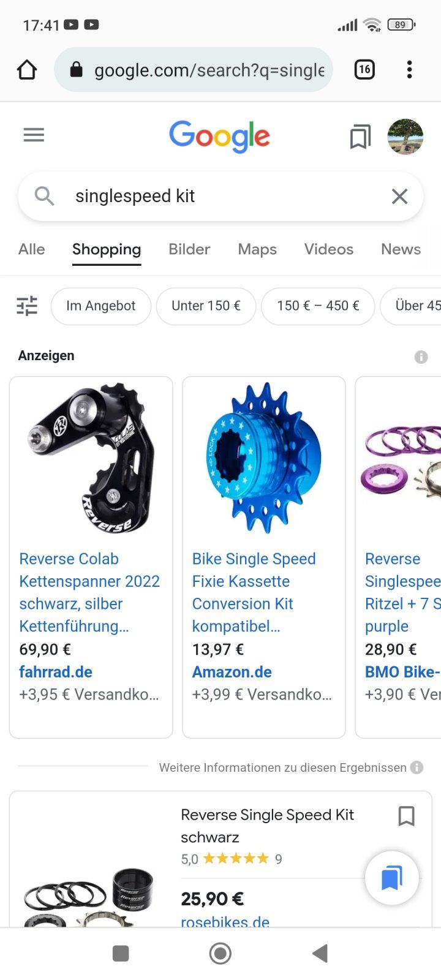Viewport: 441px width, 980px height.
Task: Open Reverse Colab Kettenspanner 2022 listing
Action: (x=89, y=592)
